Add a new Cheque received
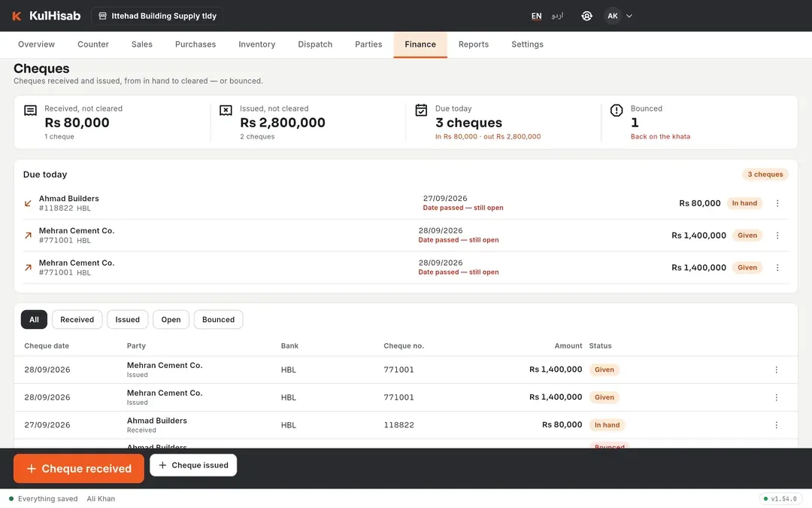The width and height of the screenshot is (812, 508). [79, 469]
